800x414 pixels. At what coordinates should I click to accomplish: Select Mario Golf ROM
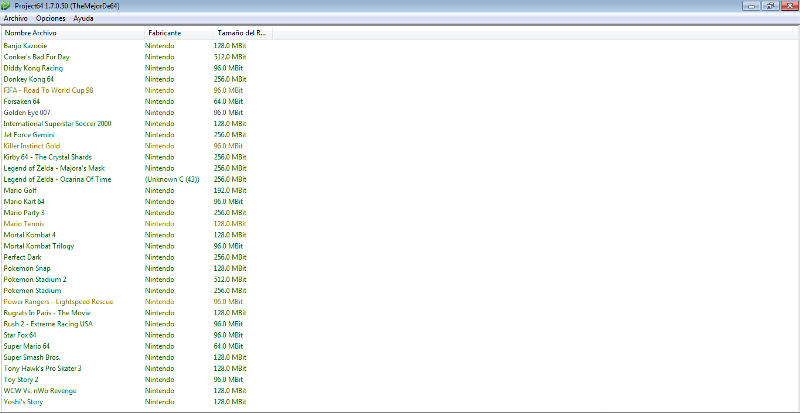(20, 191)
